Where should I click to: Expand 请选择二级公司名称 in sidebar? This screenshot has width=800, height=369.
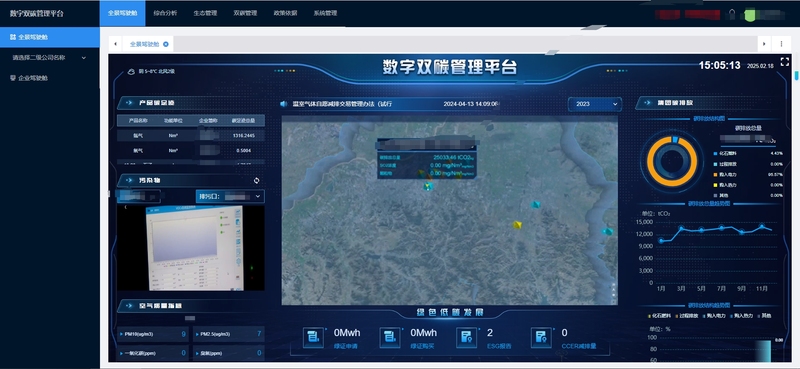tap(49, 58)
